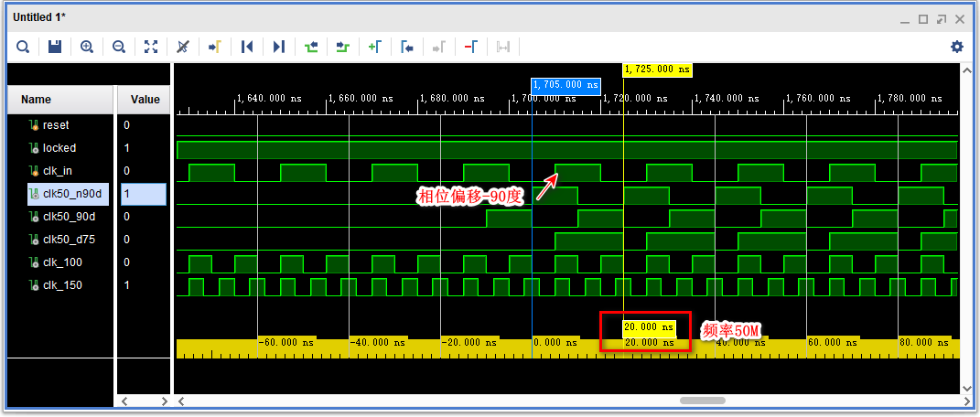Image resolution: width=980 pixels, height=417 pixels.
Task: Click the horizontal scrollbar thumb under waveform
Action: point(702,401)
